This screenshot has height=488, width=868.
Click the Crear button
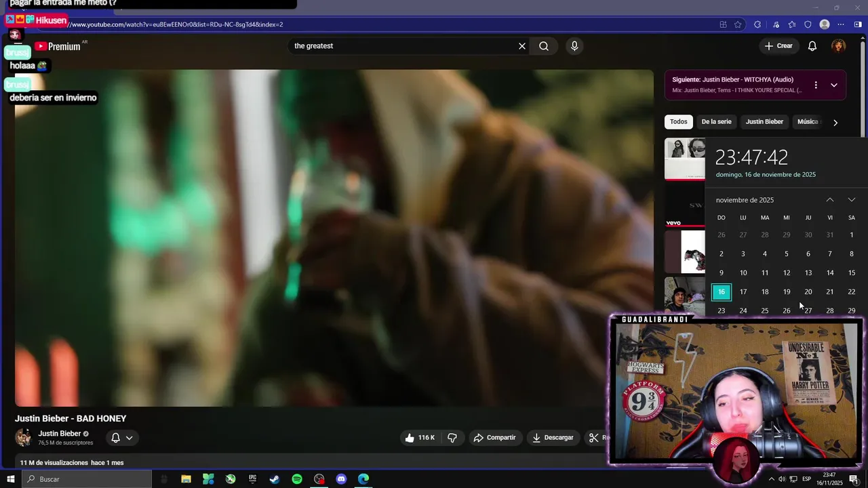pos(778,46)
